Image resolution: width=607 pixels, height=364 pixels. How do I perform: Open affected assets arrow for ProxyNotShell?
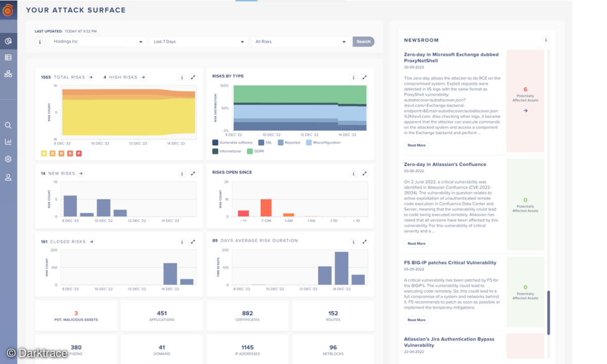point(525,111)
